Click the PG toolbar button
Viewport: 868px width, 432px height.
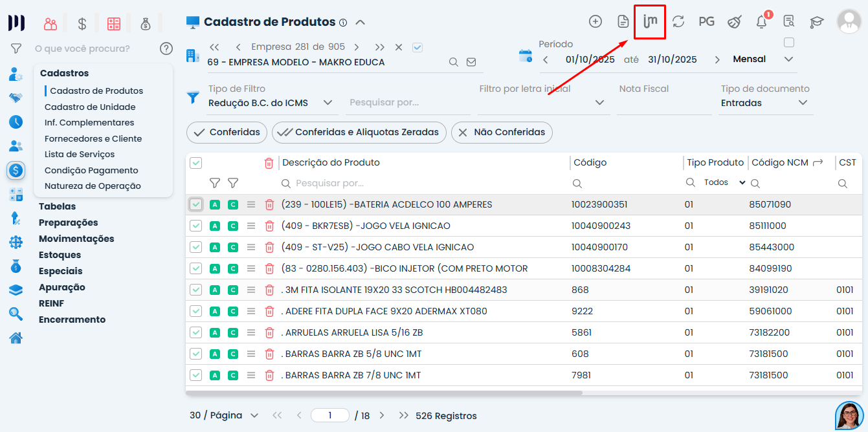coord(706,21)
